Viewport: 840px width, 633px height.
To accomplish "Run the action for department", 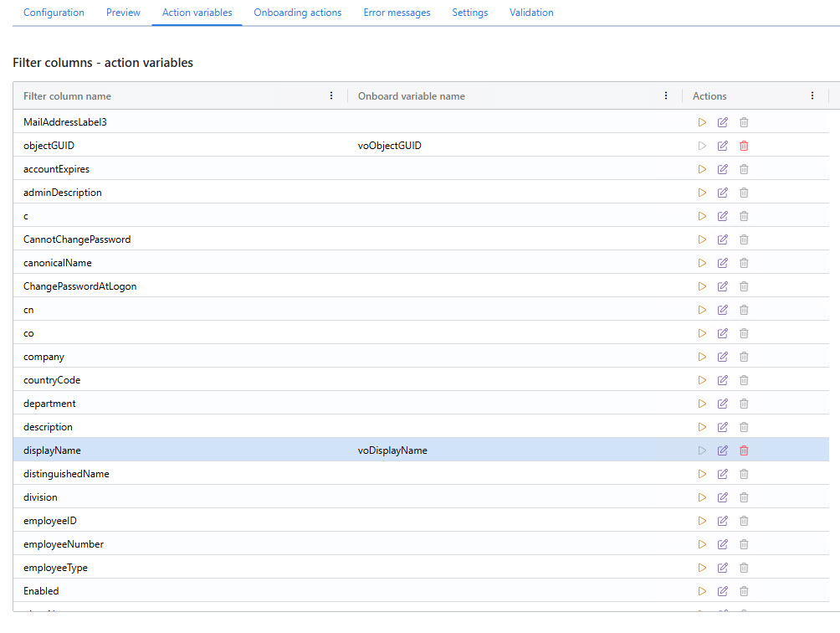I will tap(702, 404).
